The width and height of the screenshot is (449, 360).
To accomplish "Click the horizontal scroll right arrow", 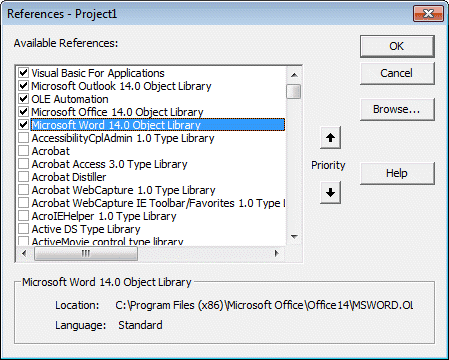I will pyautogui.click(x=277, y=253).
